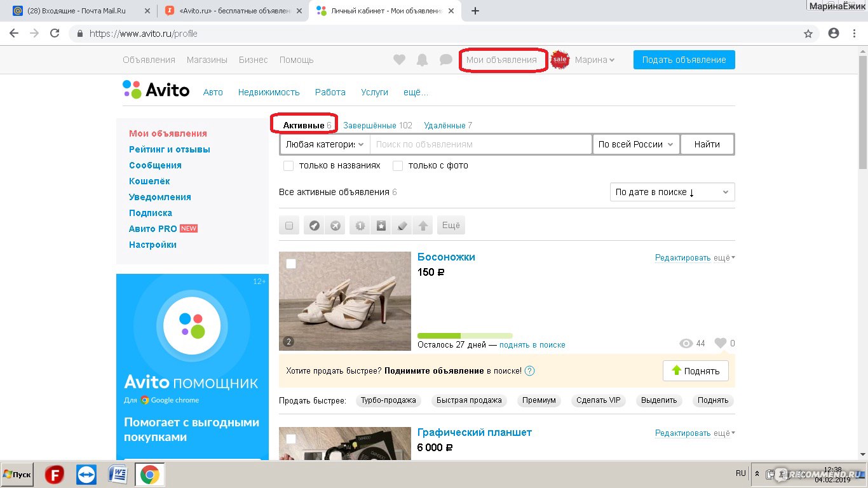Open 'Рейтинг и отзывы' in the sidebar
Screen dimensions: 868x488
170,149
